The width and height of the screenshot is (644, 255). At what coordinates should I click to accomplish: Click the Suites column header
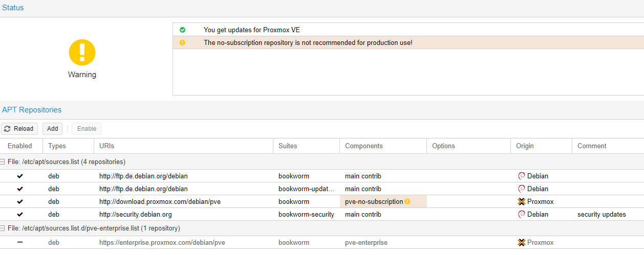(x=307, y=146)
